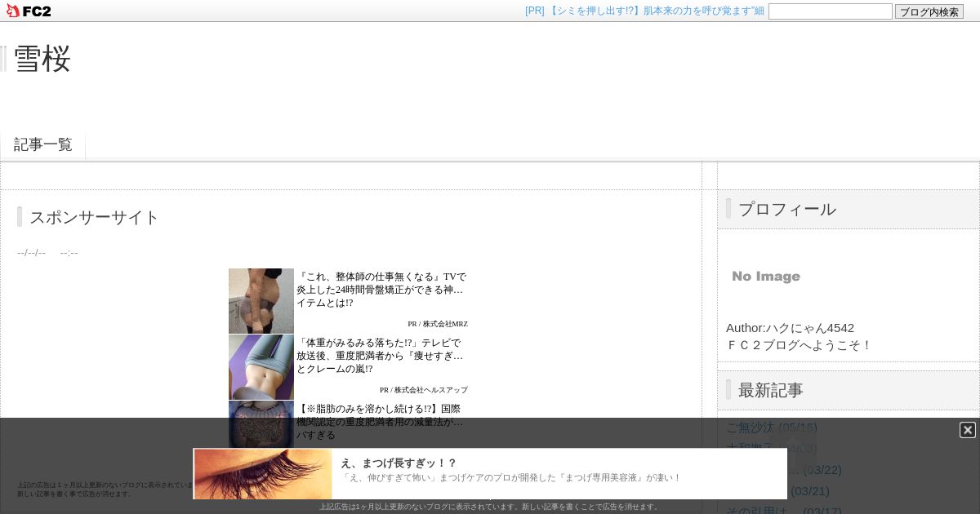Click the 整体師の仕事無くなる ad thumbnail

point(261,301)
